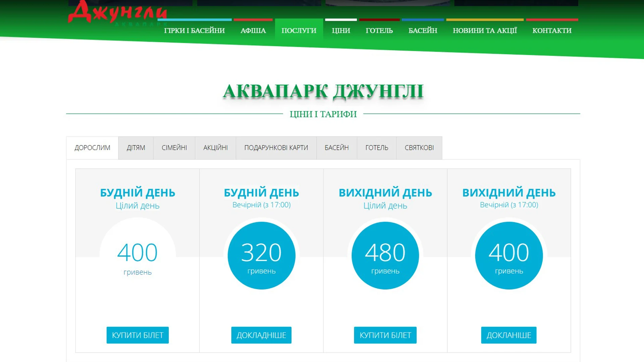
Task: Click the 400 hryven weekend evening price circle
Action: (x=508, y=255)
